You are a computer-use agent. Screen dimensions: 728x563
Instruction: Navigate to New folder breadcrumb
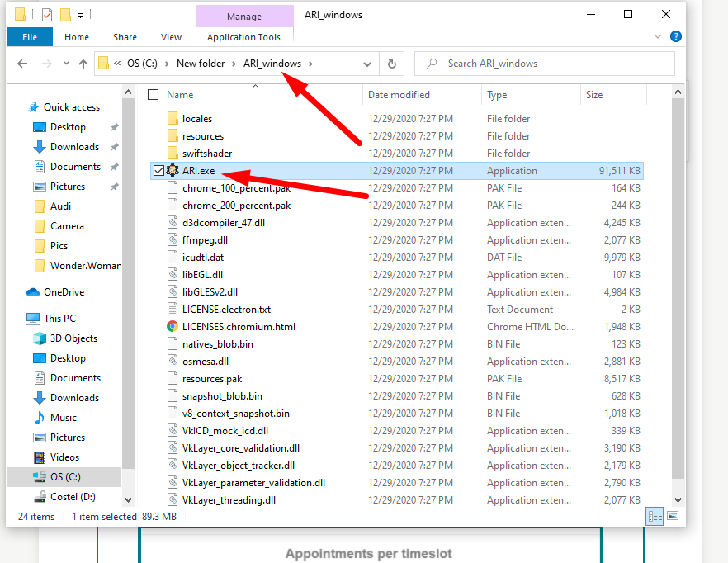[x=201, y=64]
